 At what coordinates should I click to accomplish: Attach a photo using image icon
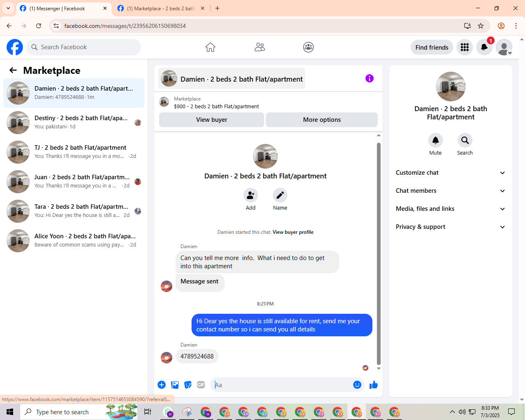[x=175, y=385]
